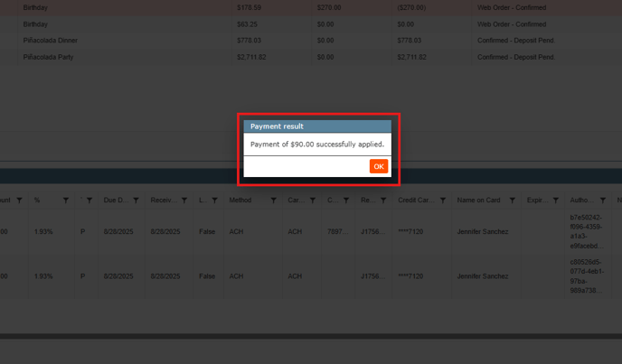Select the Birthday row with $178.59
622x364 pixels.
(311, 7)
